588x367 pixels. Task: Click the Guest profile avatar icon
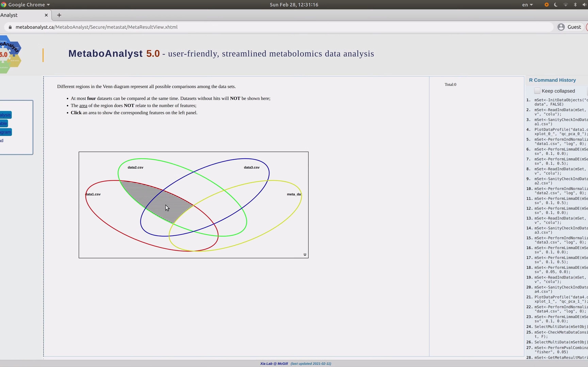(x=561, y=27)
